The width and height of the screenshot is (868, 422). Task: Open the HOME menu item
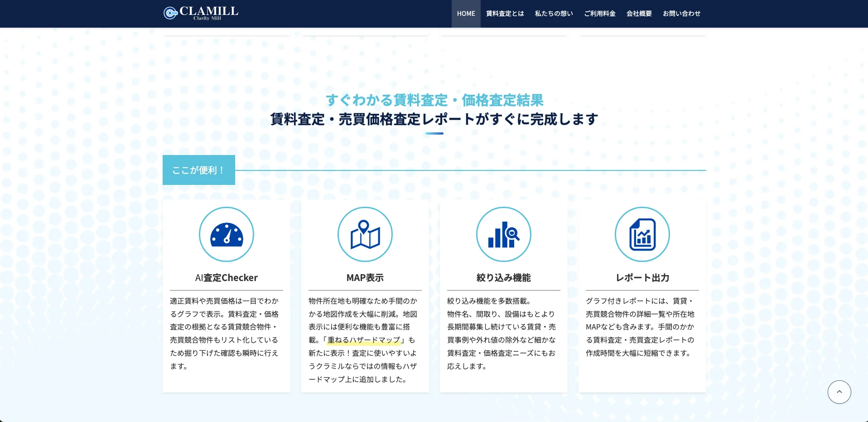click(466, 14)
